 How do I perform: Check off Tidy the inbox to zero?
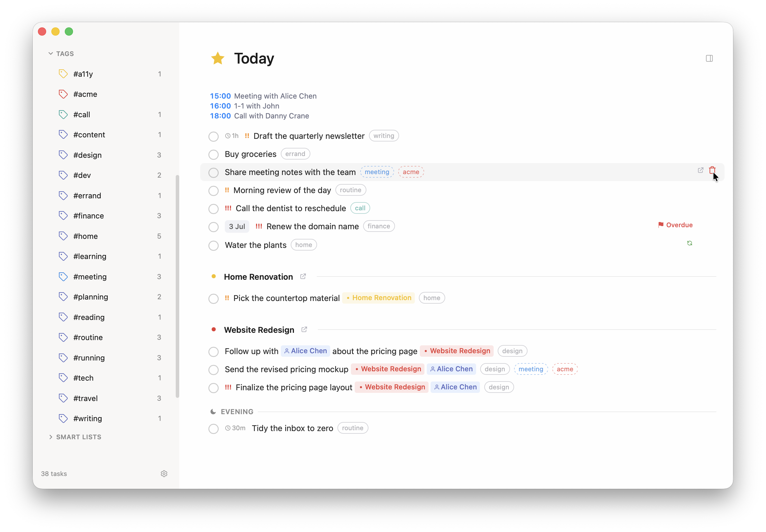(x=213, y=429)
